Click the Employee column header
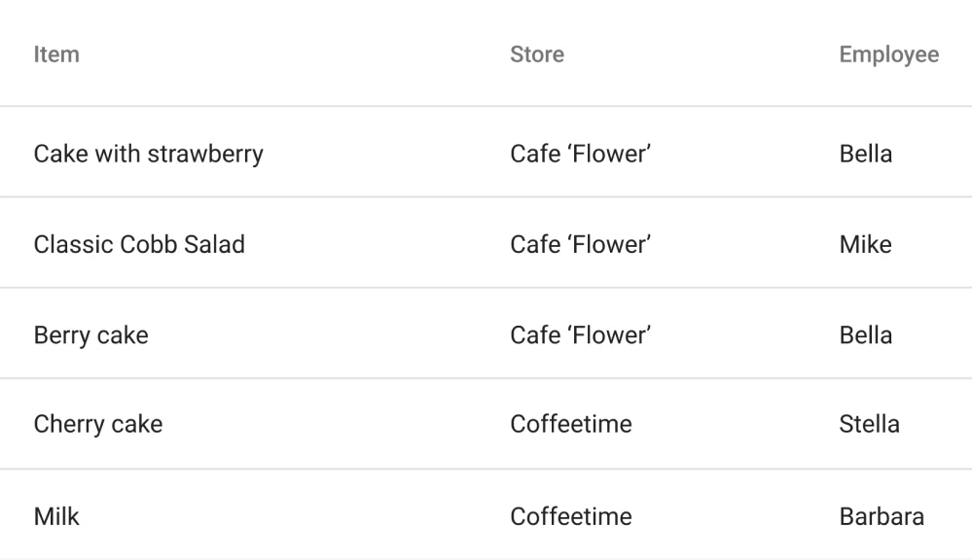The image size is (972, 560). point(888,54)
